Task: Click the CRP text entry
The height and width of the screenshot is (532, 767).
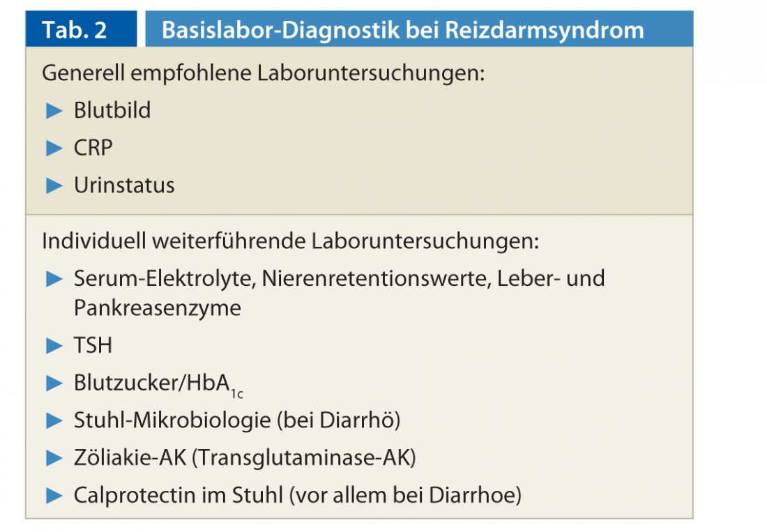Action: click(x=93, y=148)
